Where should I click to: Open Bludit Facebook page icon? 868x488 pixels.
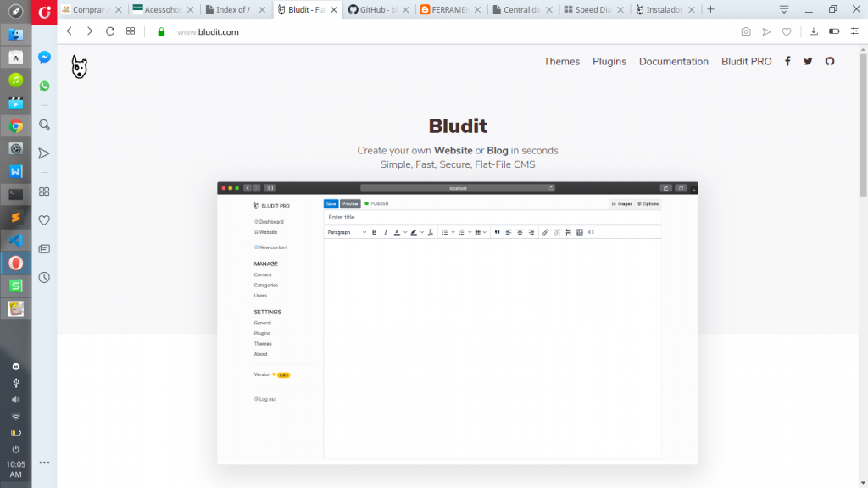pos(787,61)
